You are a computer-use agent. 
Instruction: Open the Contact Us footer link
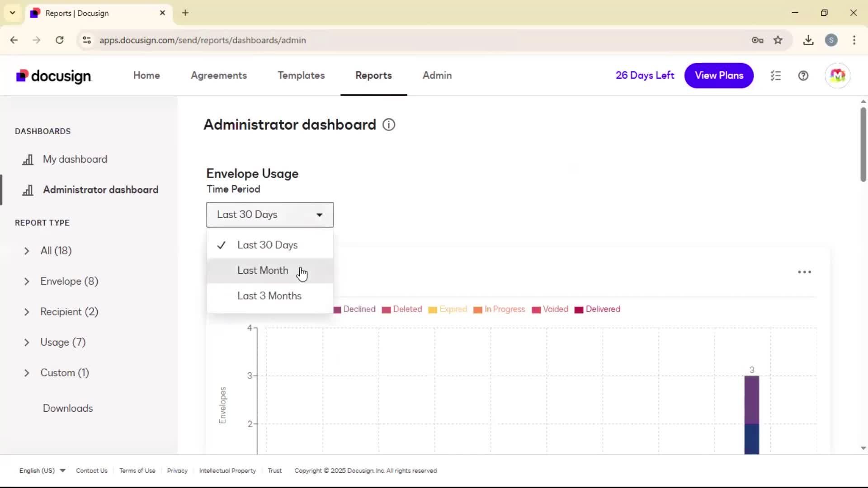[x=92, y=470]
